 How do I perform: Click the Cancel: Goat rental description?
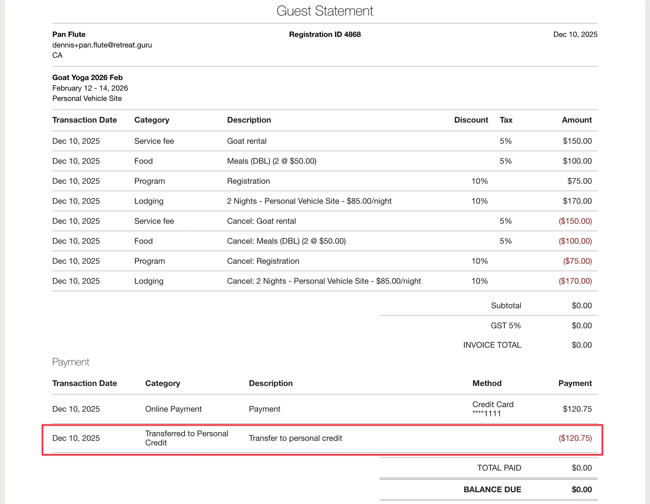click(x=261, y=221)
